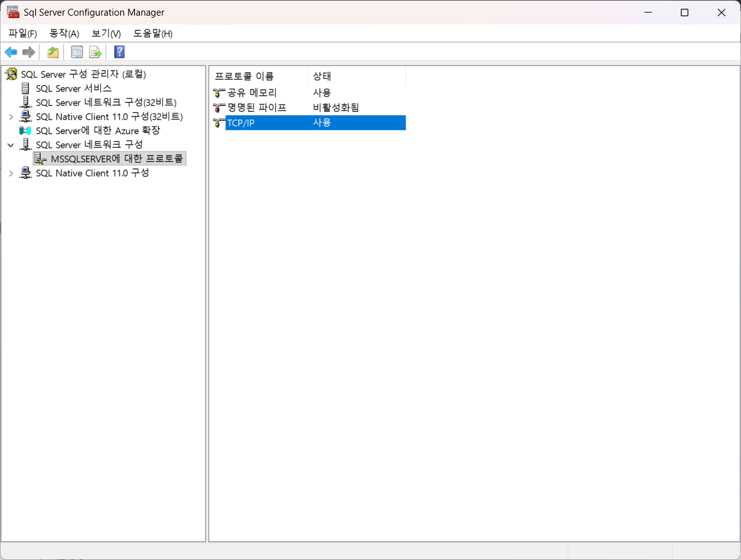Viewport: 741px width, 560px height.
Task: Select the SQL Native Client 11.0 구성 label
Action: 93,173
